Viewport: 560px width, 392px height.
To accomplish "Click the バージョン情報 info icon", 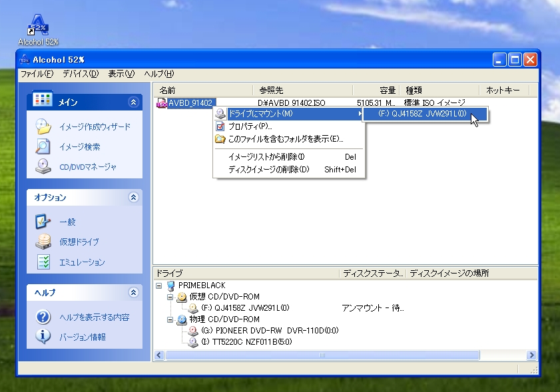I will coord(43,337).
